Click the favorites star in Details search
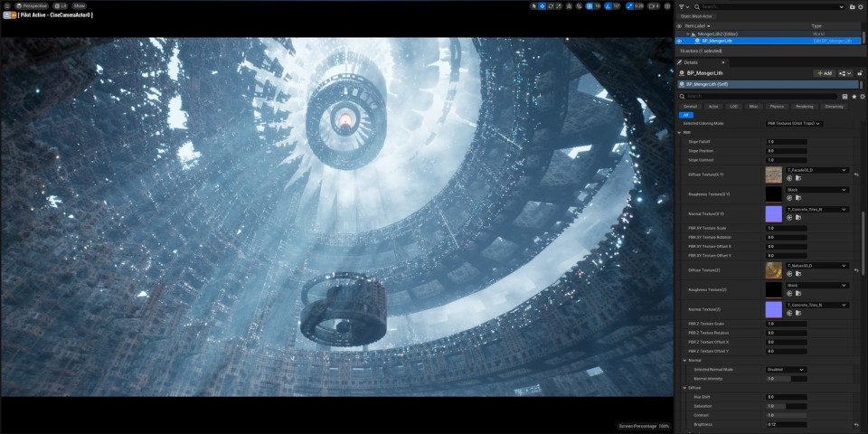The width and height of the screenshot is (868, 434). pyautogui.click(x=854, y=96)
